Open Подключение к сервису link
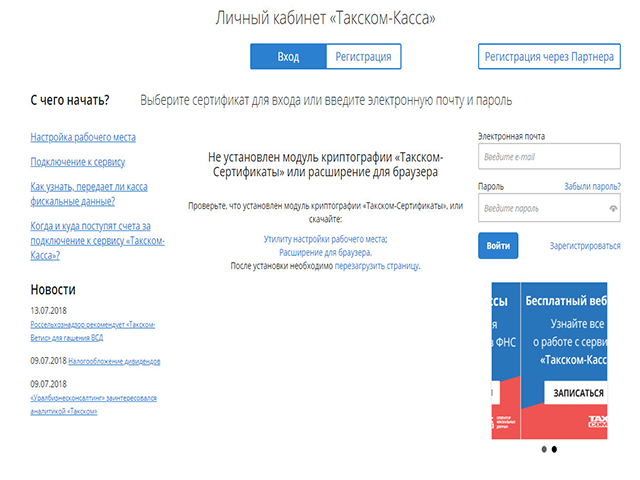The width and height of the screenshot is (640, 480). [x=78, y=162]
